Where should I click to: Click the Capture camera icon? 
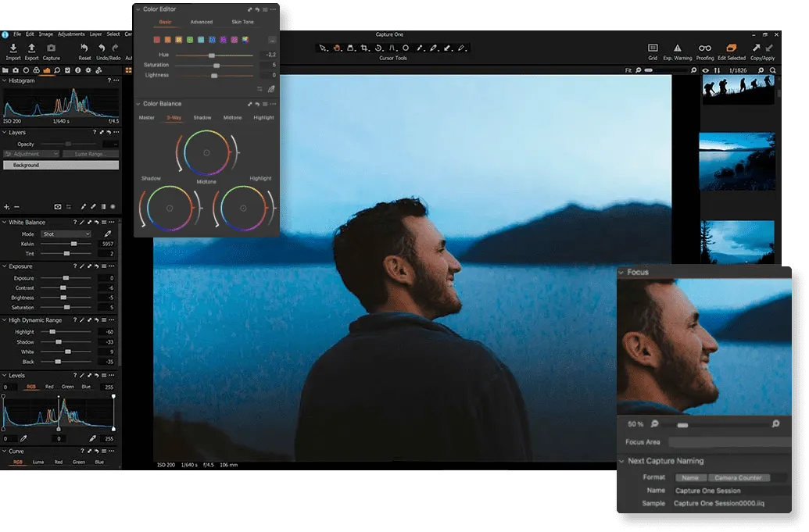[x=52, y=49]
